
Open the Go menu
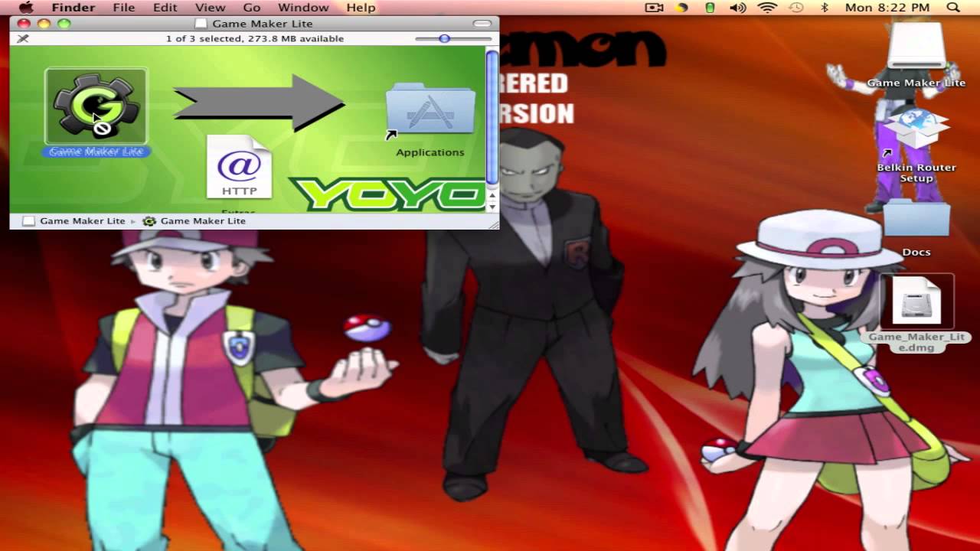[252, 8]
